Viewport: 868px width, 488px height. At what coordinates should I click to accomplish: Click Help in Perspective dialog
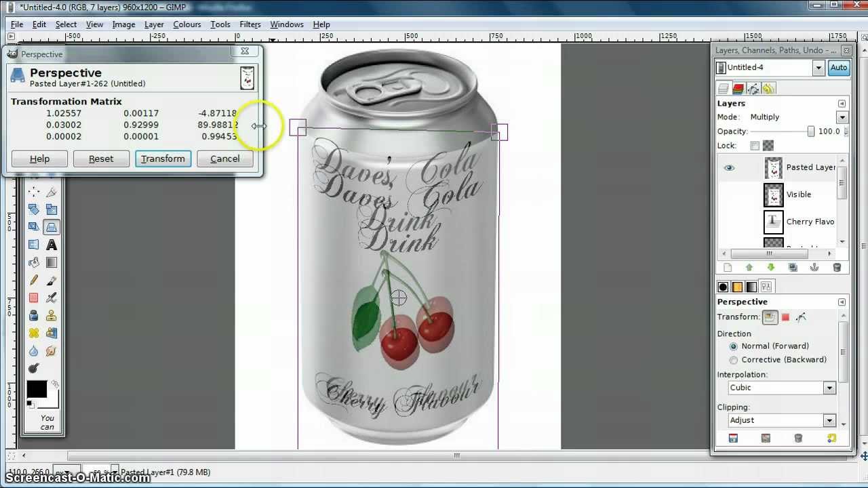pyautogui.click(x=39, y=159)
